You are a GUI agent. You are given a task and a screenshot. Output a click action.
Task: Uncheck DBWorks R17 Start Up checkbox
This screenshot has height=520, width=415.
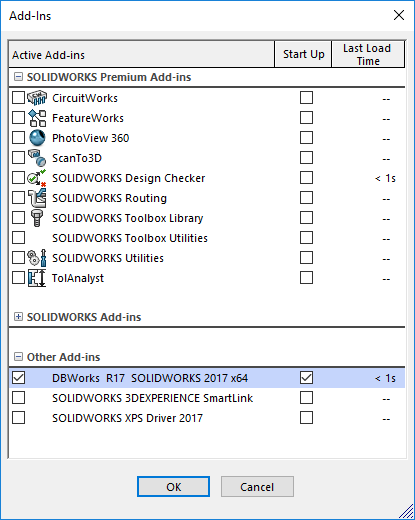(x=306, y=378)
